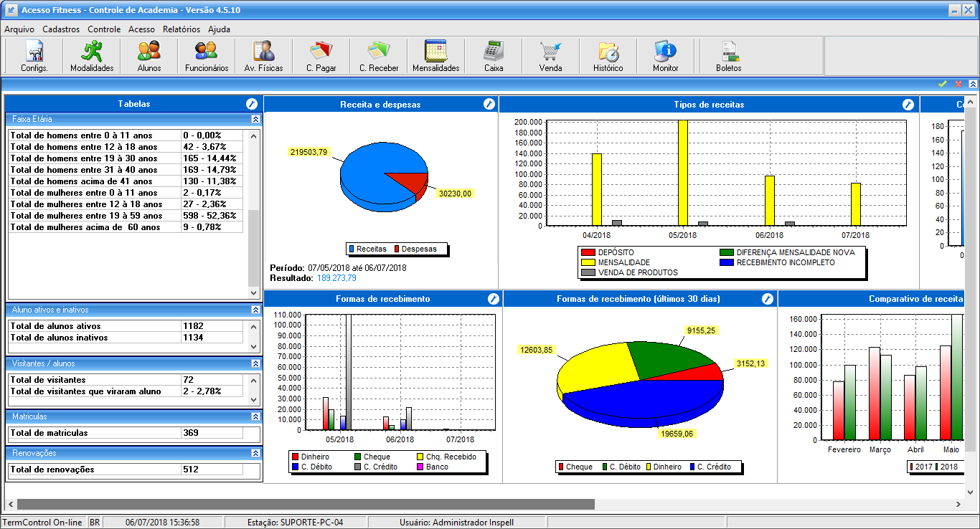Open Av. Físicas assessments
The height and width of the screenshot is (529, 980).
coord(264,56)
